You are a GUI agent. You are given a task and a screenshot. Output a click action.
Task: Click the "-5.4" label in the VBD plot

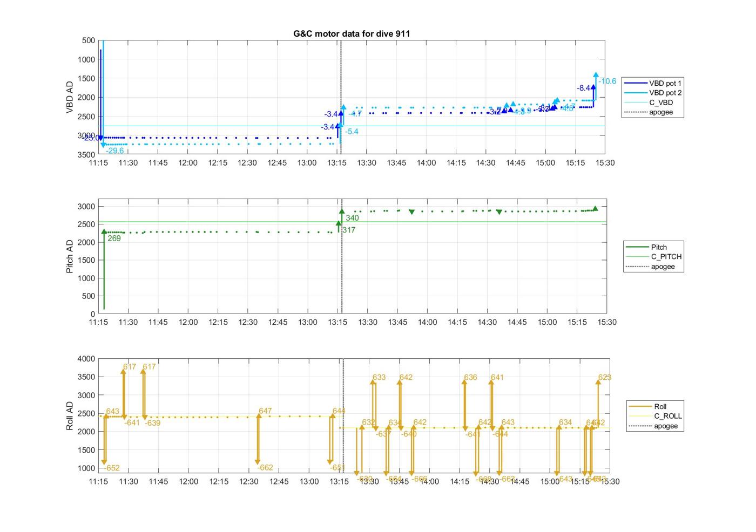click(x=352, y=132)
